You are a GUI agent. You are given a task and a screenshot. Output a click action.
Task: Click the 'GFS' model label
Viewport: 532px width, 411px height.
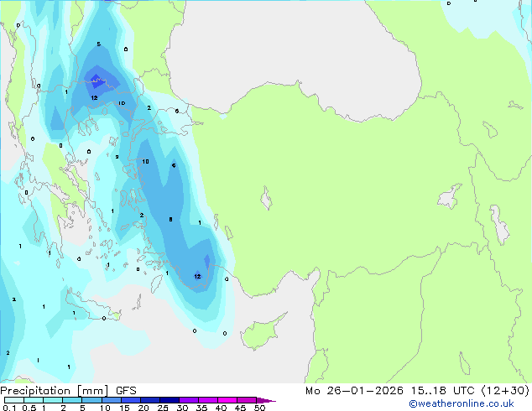pyautogui.click(x=126, y=391)
